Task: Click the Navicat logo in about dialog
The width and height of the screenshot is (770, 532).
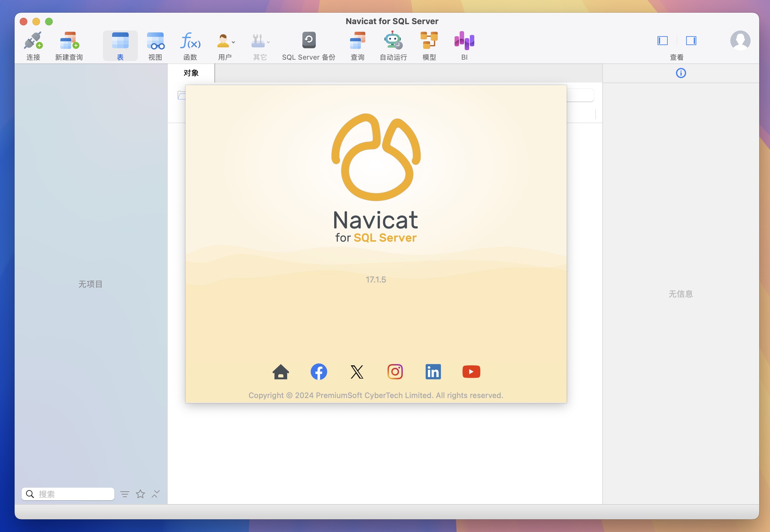Action: pos(376,157)
